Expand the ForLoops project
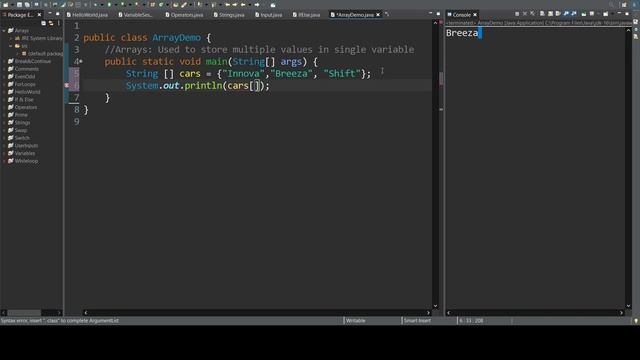The height and width of the screenshot is (360, 640). (4, 84)
